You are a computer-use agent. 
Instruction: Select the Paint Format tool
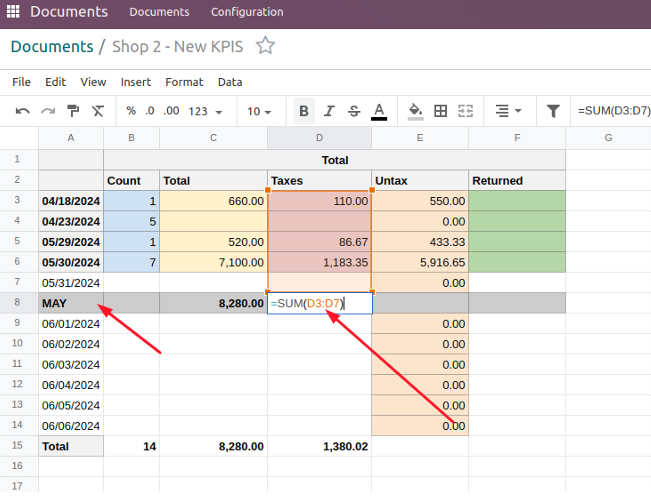pyautogui.click(x=73, y=111)
